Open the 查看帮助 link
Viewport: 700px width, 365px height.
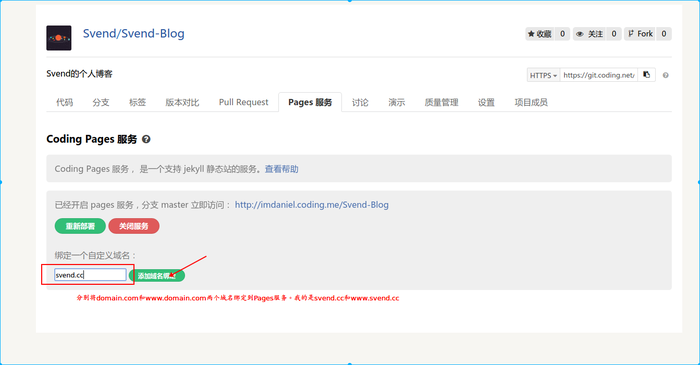(282, 169)
